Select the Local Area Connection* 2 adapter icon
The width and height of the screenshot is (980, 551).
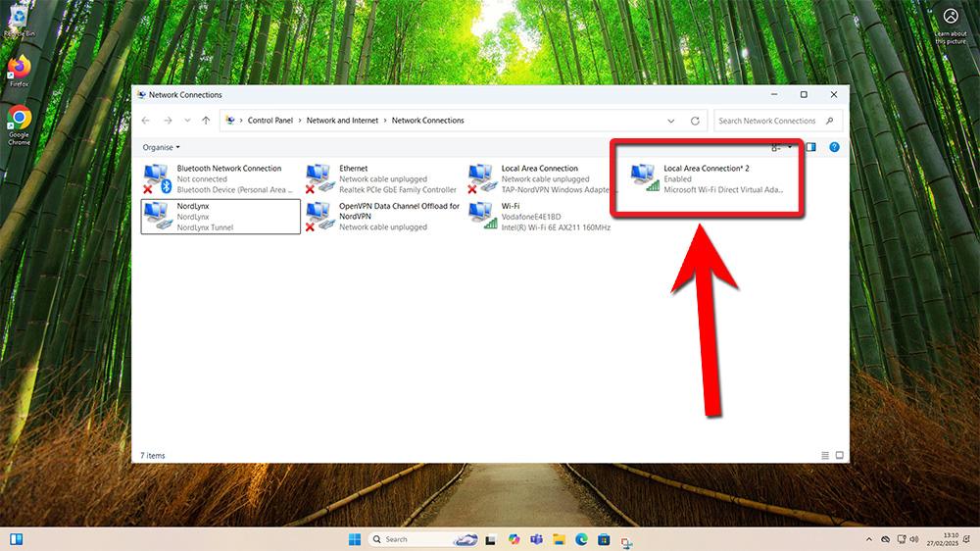[645, 177]
